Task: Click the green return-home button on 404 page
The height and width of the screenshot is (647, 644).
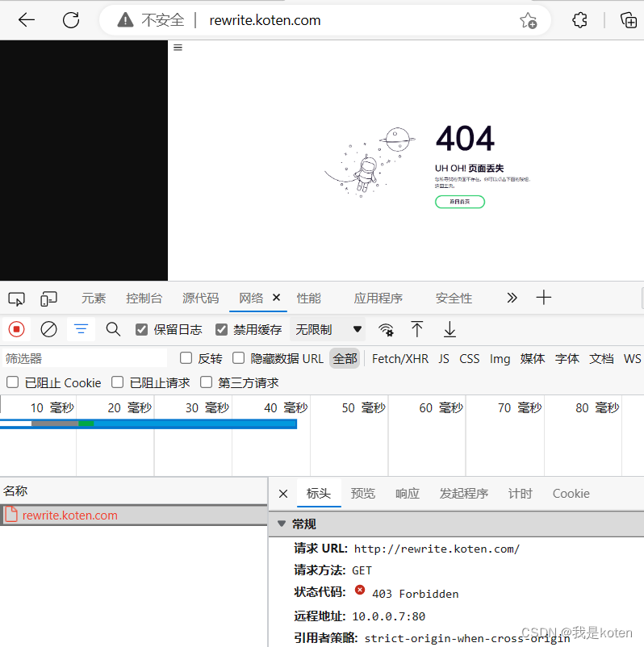Action: (x=460, y=202)
